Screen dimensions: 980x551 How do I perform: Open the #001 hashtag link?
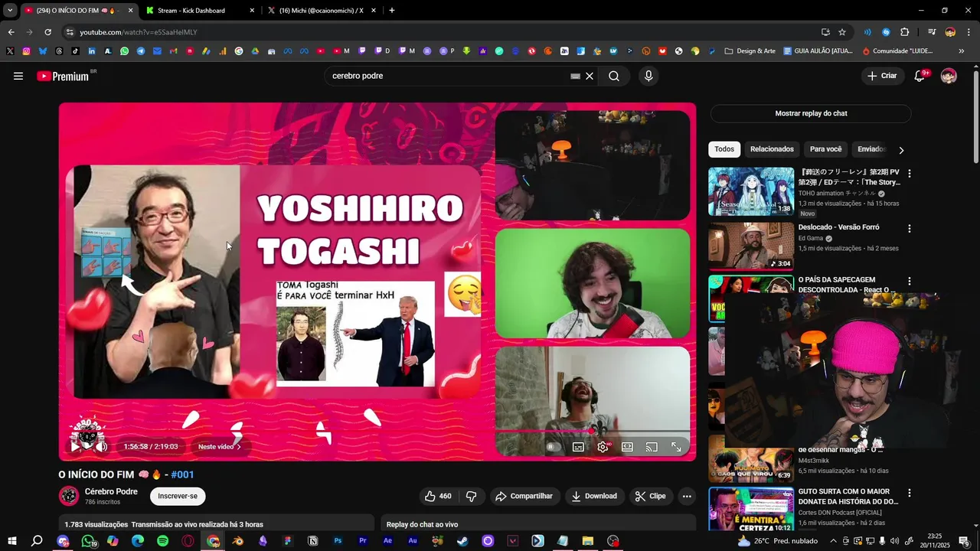pos(182,474)
